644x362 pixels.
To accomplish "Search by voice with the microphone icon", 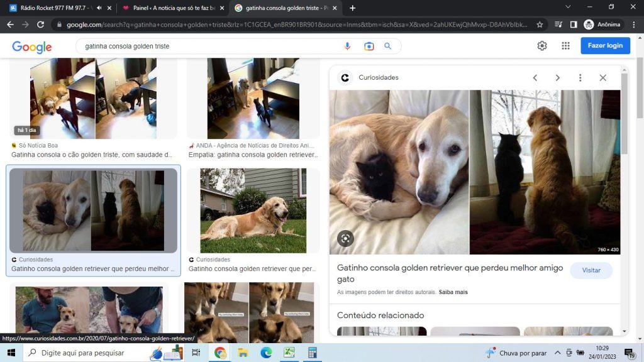I will point(347,46).
